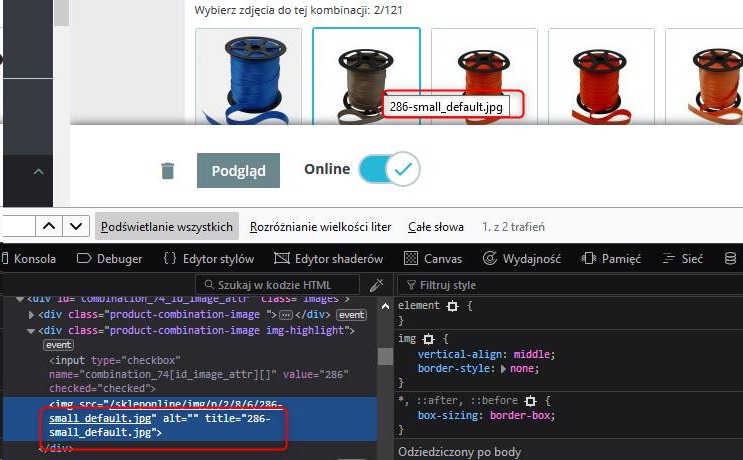Open the Wydajność performance tab
743x460 pixels.
(522, 259)
